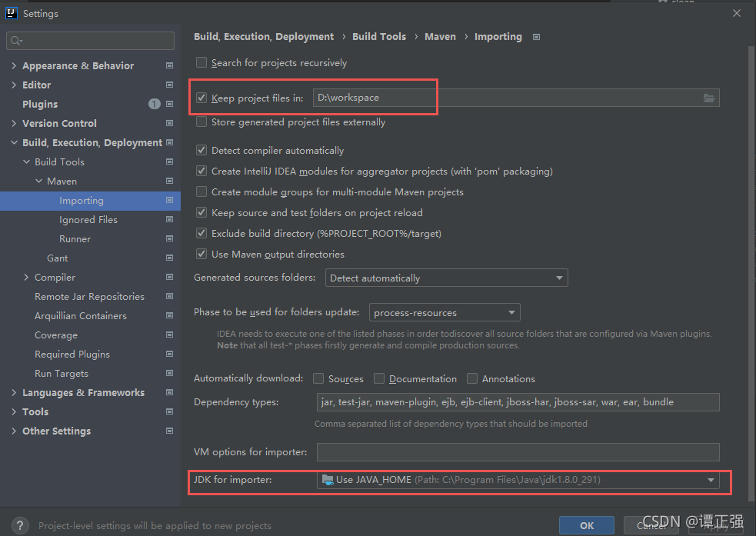Click the VM options for importer field
Screen dimensions: 756x536
tap(518, 452)
